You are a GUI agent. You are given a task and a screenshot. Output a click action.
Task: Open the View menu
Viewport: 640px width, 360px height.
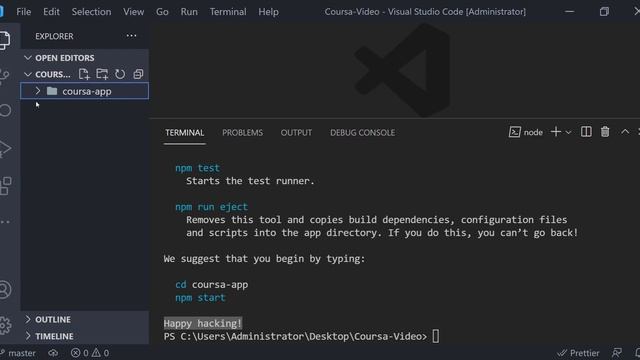coord(133,12)
